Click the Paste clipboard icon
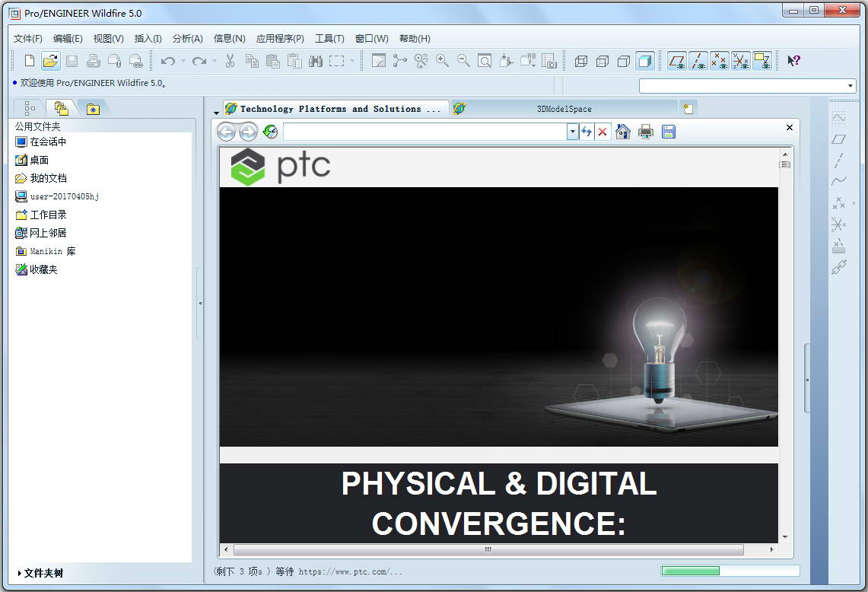Viewport: 868px width, 592px height. point(273,61)
